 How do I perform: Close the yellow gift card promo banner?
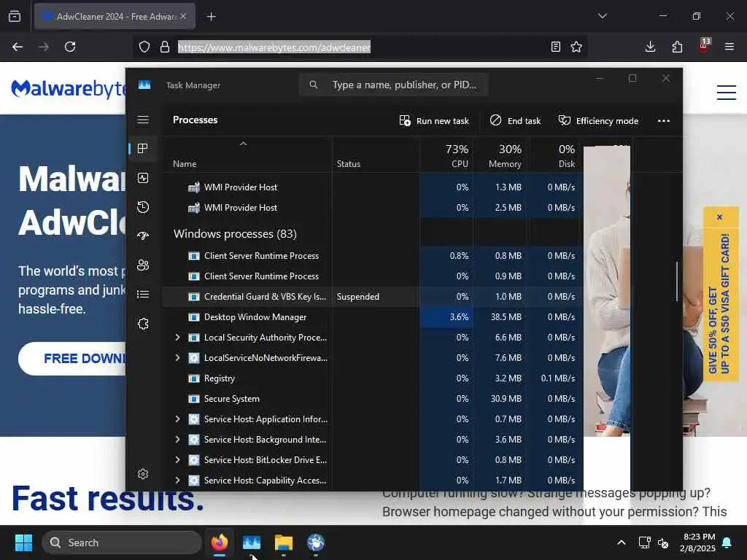coord(720,217)
